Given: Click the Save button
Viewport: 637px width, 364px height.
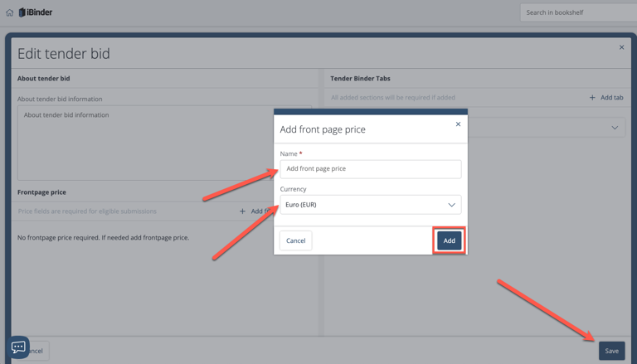Looking at the screenshot, I should point(611,351).
